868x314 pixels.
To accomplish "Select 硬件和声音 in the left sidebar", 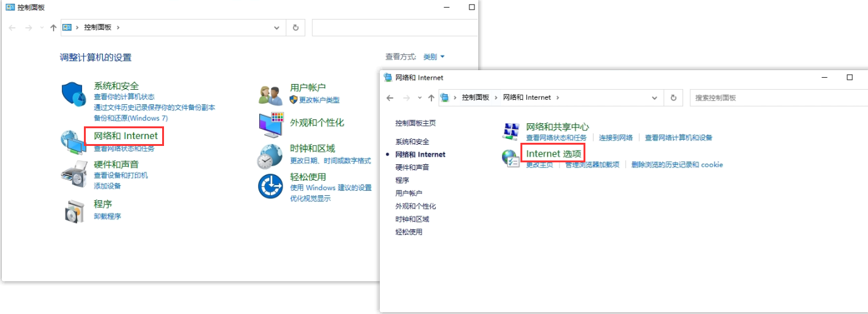I will coord(412,167).
